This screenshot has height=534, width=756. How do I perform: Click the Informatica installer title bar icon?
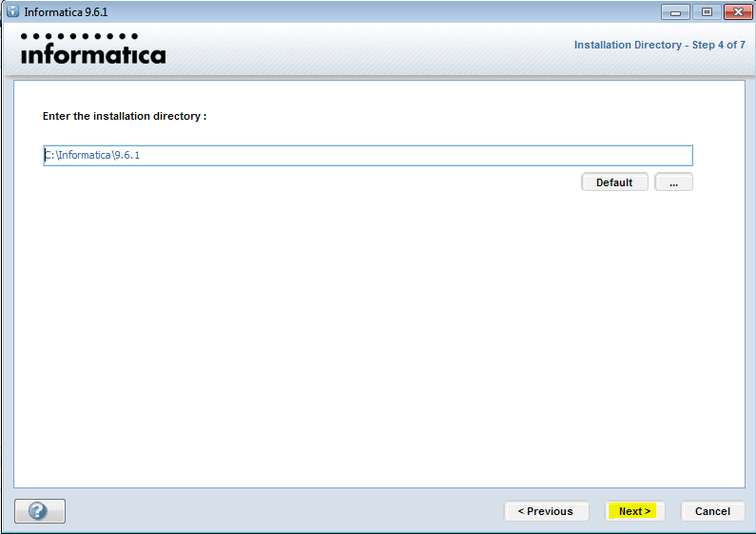tap(13, 11)
